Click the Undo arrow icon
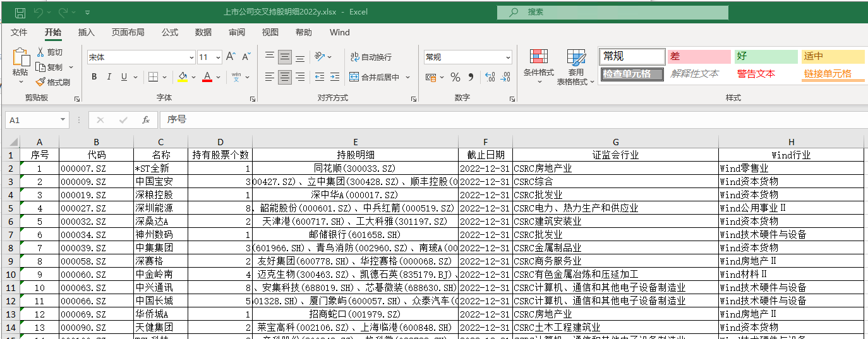Image resolution: width=868 pixels, height=339 pixels. (39, 13)
